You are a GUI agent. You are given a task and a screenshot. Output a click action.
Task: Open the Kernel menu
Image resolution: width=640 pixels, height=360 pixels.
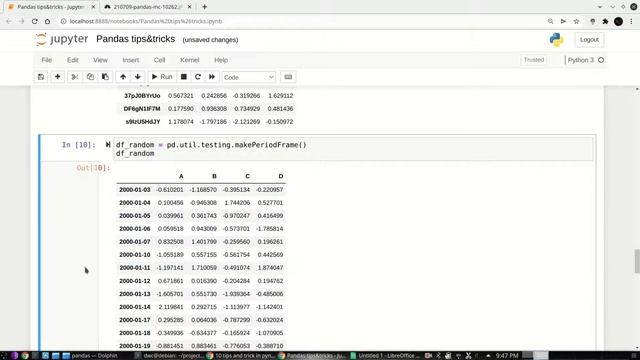tap(189, 60)
